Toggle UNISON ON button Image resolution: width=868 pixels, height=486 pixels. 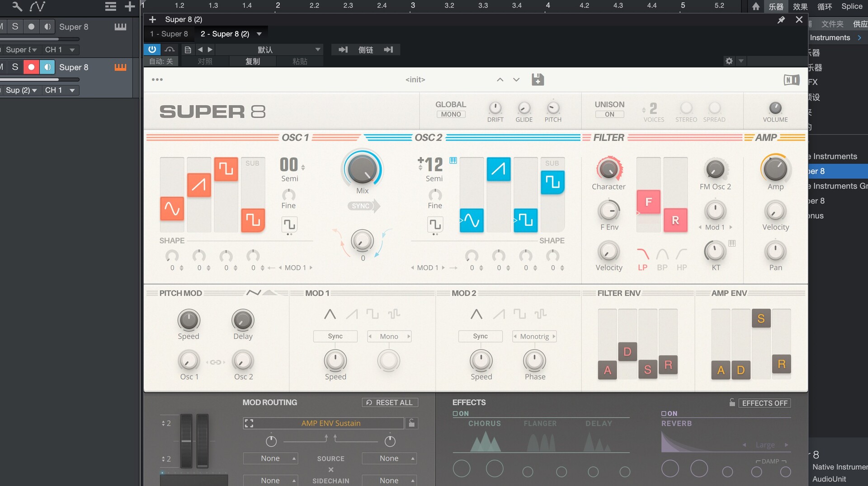coord(609,114)
